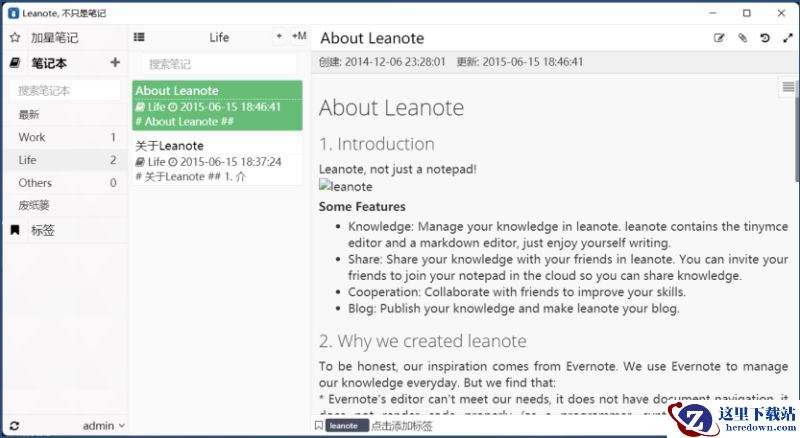Create a new Markdown note (+M)
The image size is (800, 438).
point(299,36)
